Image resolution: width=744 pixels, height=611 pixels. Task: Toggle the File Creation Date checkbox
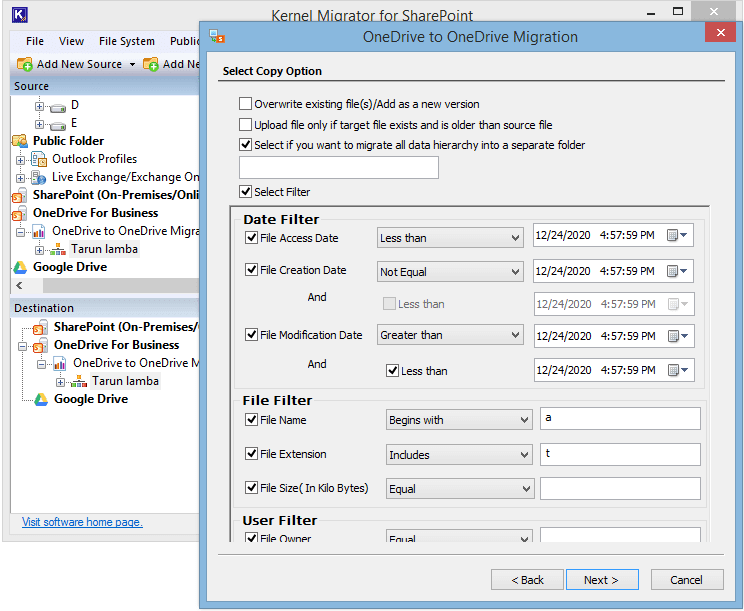coord(251,270)
